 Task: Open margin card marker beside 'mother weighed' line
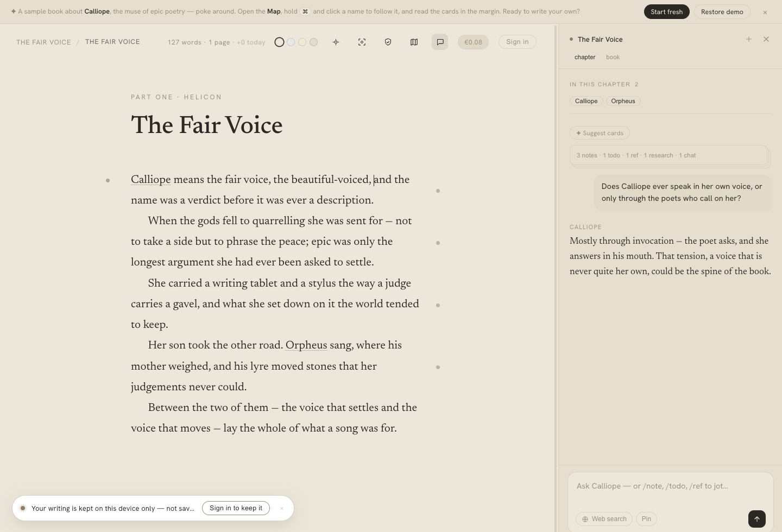point(438,367)
